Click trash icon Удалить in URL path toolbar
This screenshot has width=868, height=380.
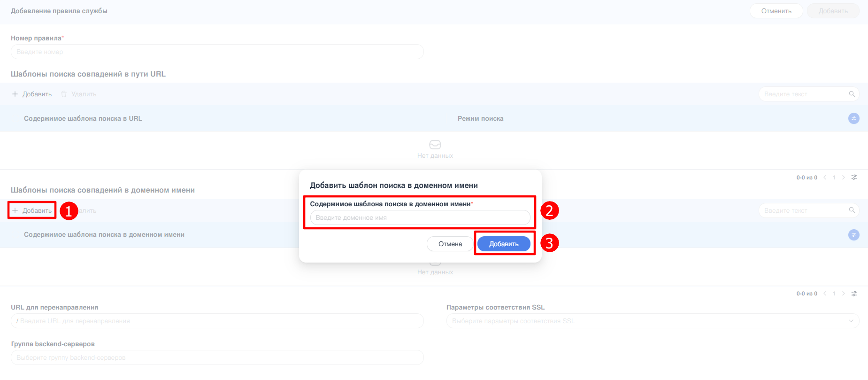64,94
